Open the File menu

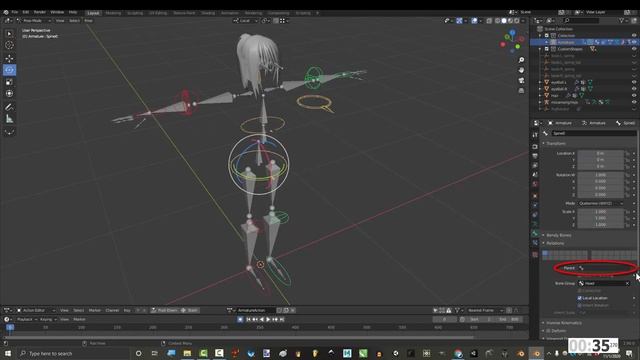tap(15, 12)
